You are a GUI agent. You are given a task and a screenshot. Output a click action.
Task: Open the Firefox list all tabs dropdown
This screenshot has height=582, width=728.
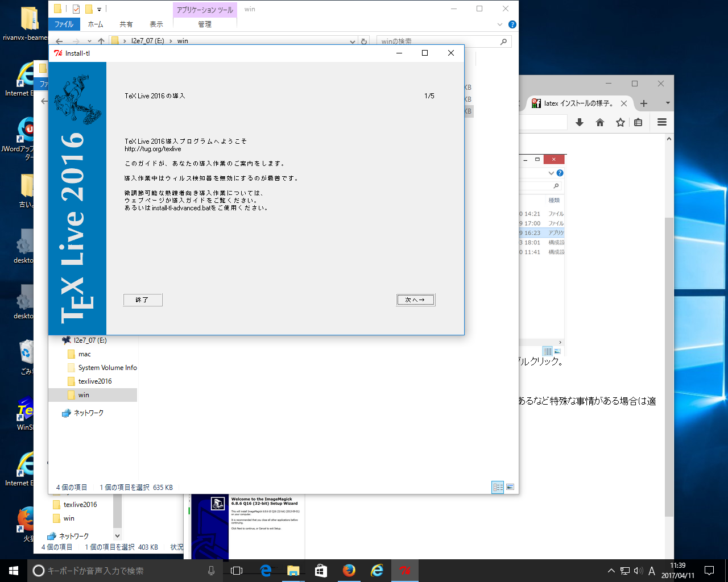click(668, 103)
